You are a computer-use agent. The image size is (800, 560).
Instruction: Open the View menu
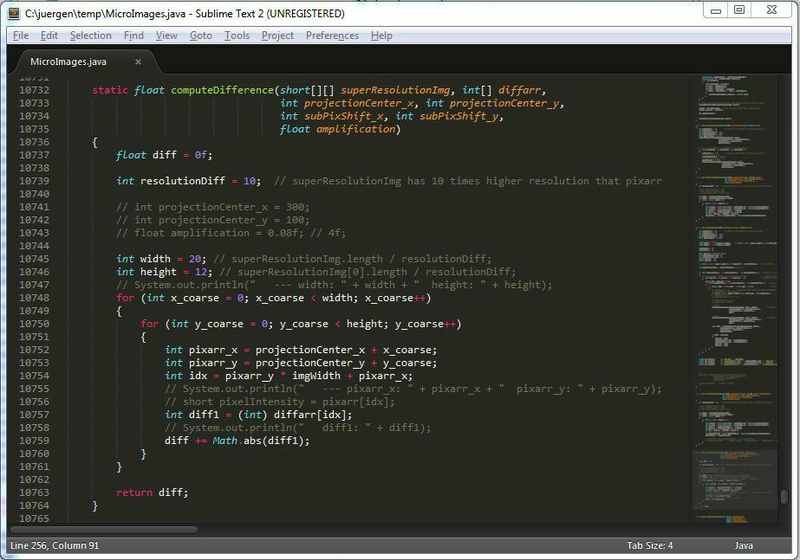pyautogui.click(x=166, y=36)
